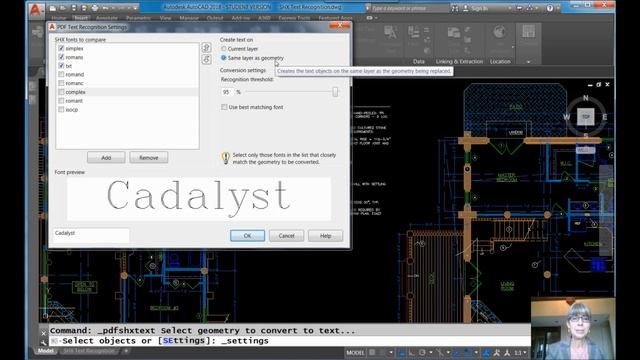Expand the snap mode dropdown in status bar
640x360 pixels.
(391, 352)
